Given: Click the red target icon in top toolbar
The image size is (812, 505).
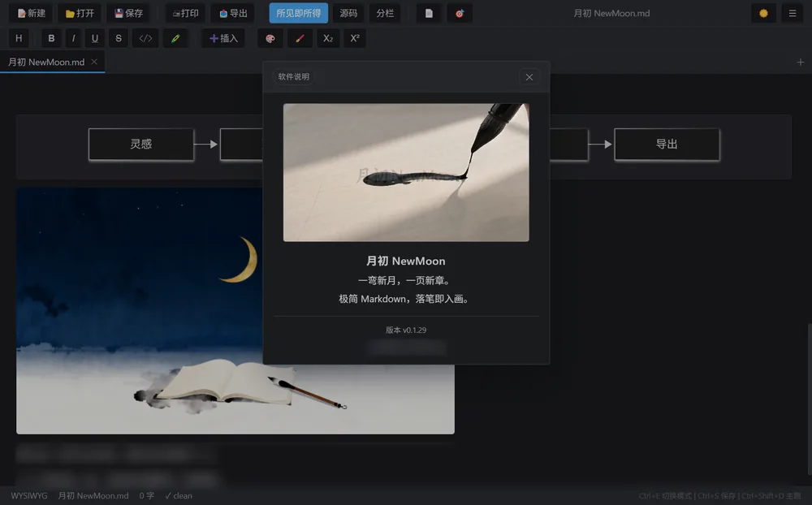Looking at the screenshot, I should (460, 13).
